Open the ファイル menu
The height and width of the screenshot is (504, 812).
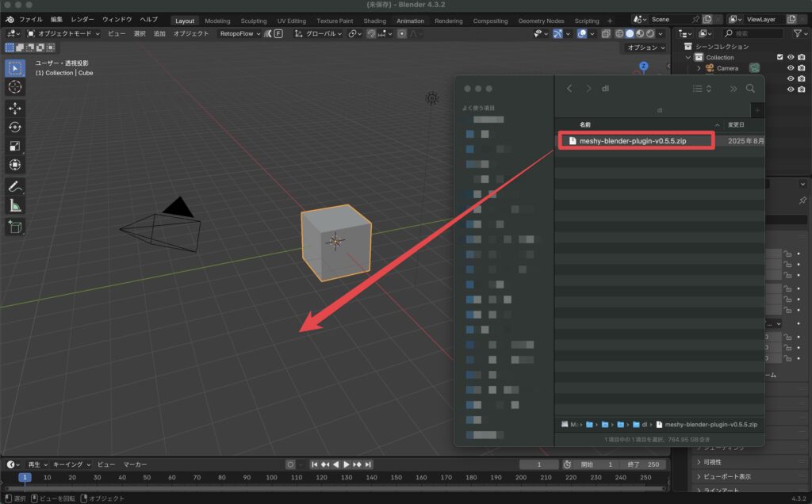[x=31, y=19]
